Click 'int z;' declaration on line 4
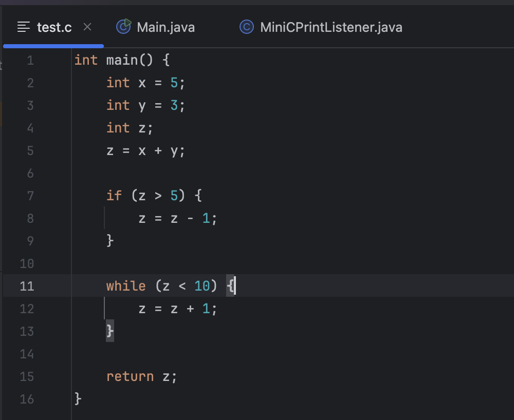 tap(130, 128)
